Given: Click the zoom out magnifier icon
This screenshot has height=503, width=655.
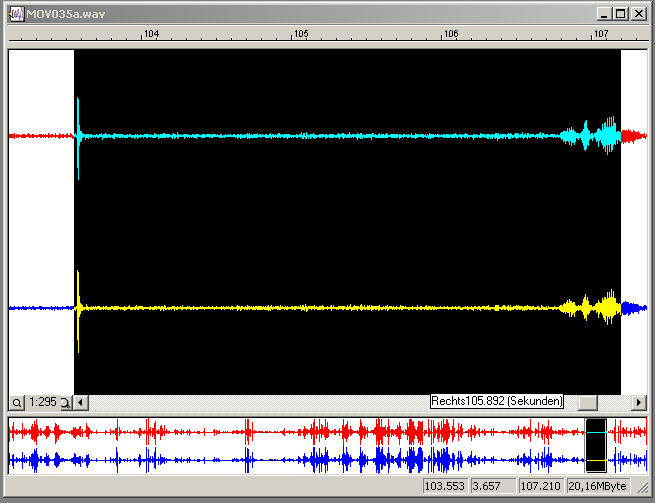Looking at the screenshot, I should [17, 403].
